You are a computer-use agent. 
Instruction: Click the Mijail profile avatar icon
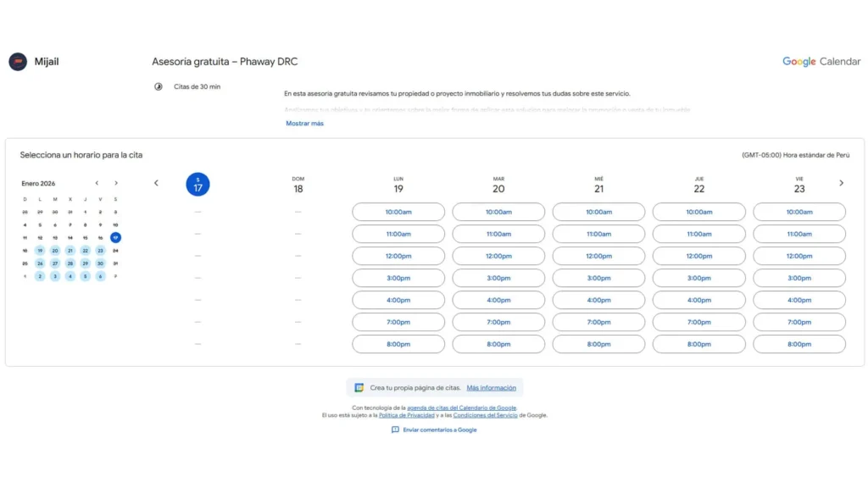18,62
